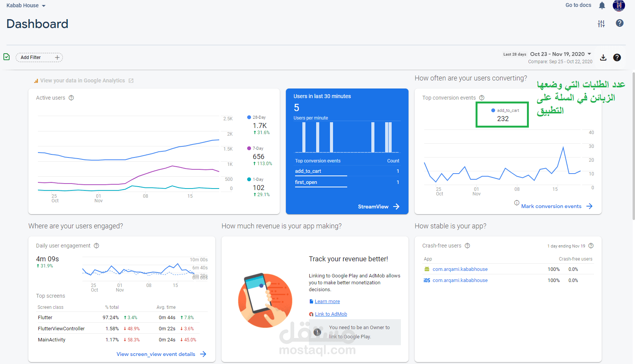Select the 28-Day active users legend
This screenshot has height=364, width=635.
coord(256,117)
